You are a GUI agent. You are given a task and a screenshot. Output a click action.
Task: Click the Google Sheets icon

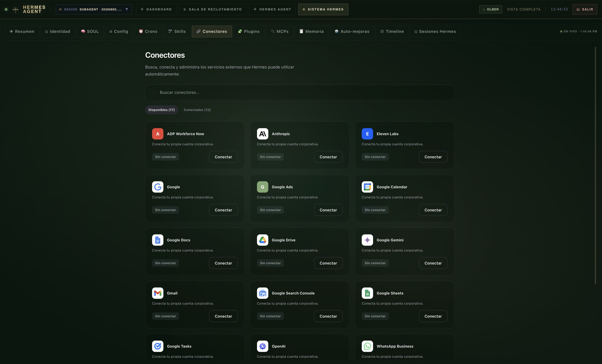[x=367, y=293]
